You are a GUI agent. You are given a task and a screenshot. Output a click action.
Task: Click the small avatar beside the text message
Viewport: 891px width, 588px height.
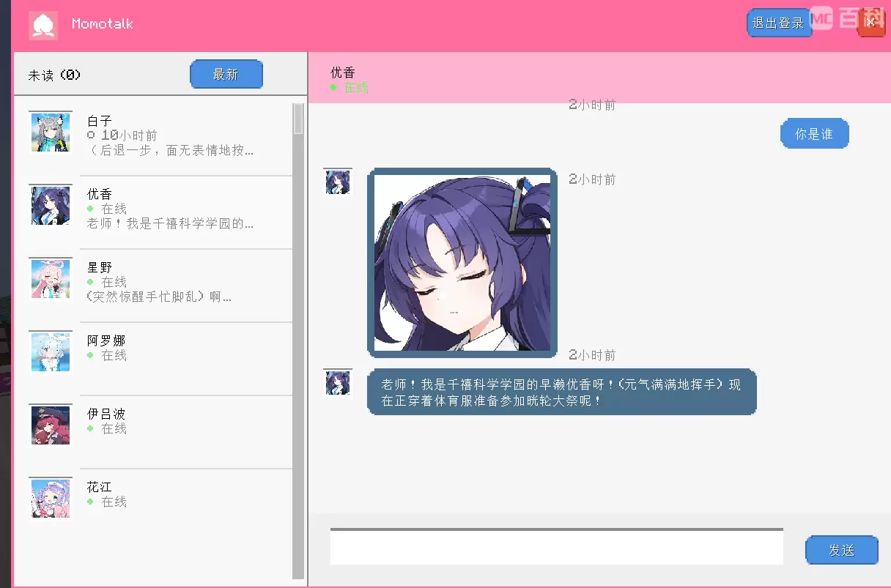tap(338, 382)
